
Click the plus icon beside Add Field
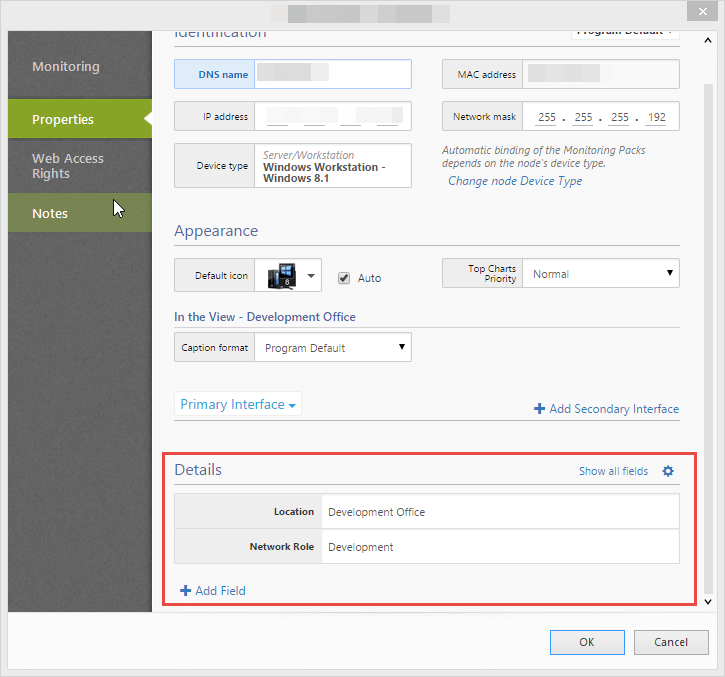point(185,591)
